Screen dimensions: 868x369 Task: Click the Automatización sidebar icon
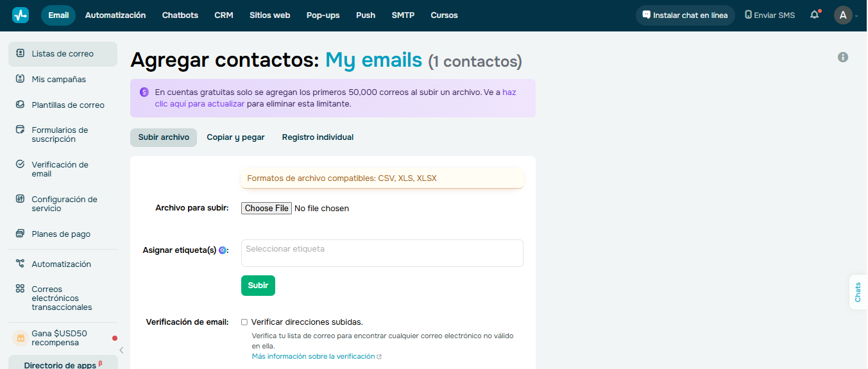pyautogui.click(x=20, y=264)
